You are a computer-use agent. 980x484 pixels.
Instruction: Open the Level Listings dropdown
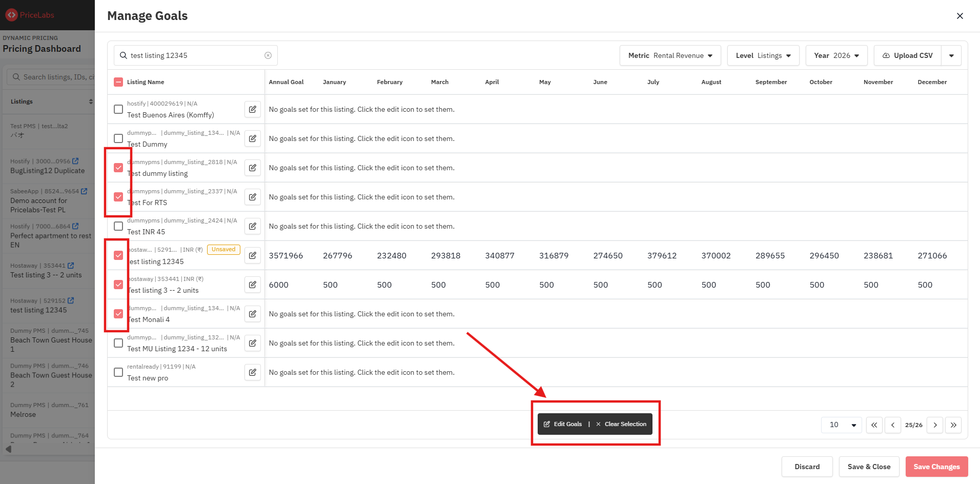point(763,55)
